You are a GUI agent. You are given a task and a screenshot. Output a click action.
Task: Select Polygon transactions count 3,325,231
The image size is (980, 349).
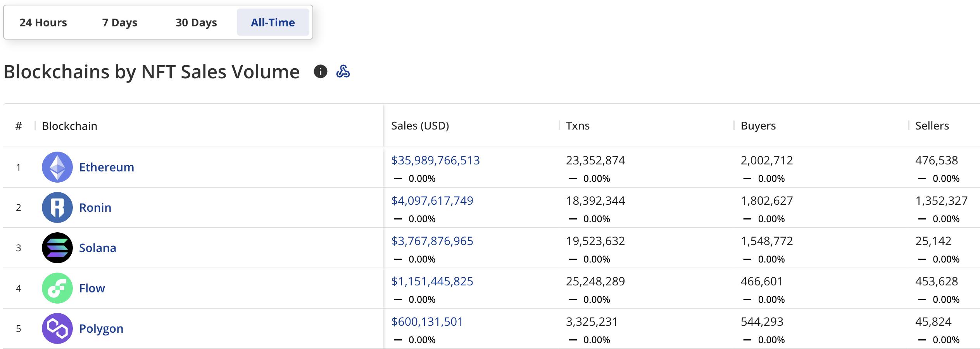click(592, 321)
